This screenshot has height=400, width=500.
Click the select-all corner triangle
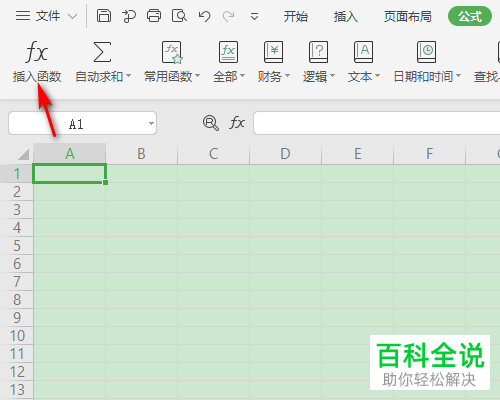click(x=23, y=154)
